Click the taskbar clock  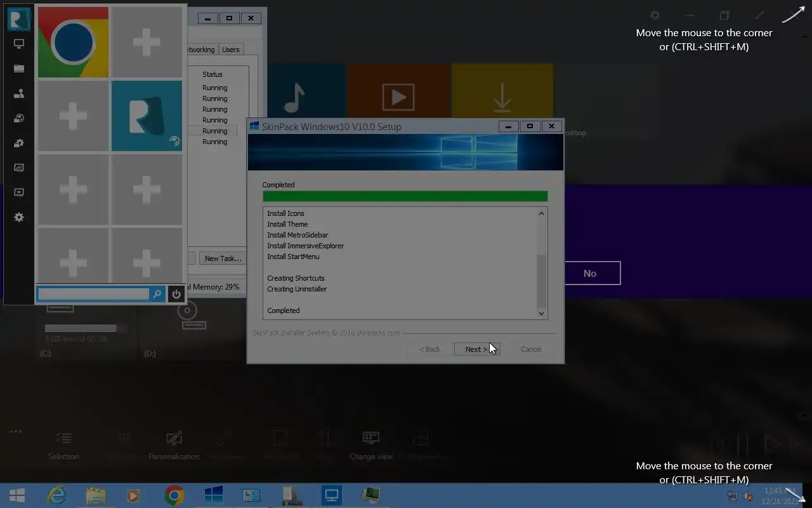click(x=780, y=495)
